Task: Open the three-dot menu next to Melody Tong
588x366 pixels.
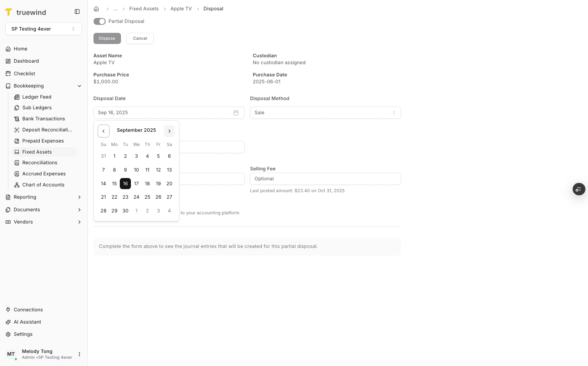Action: point(79,354)
